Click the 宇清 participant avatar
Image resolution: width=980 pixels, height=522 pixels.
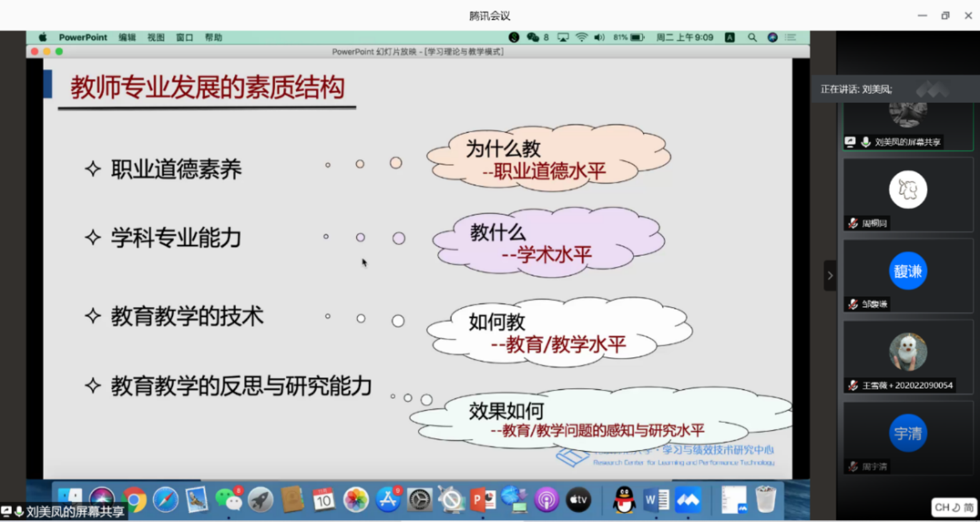point(908,433)
